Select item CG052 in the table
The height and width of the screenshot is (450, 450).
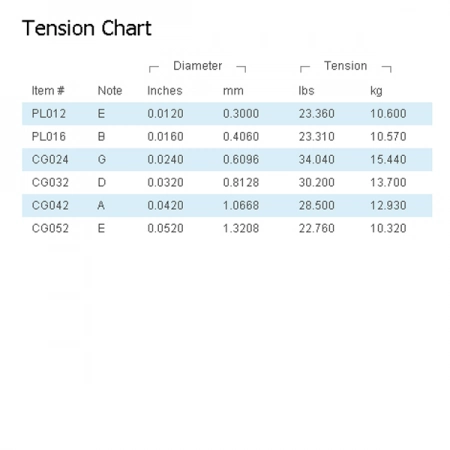point(50,228)
